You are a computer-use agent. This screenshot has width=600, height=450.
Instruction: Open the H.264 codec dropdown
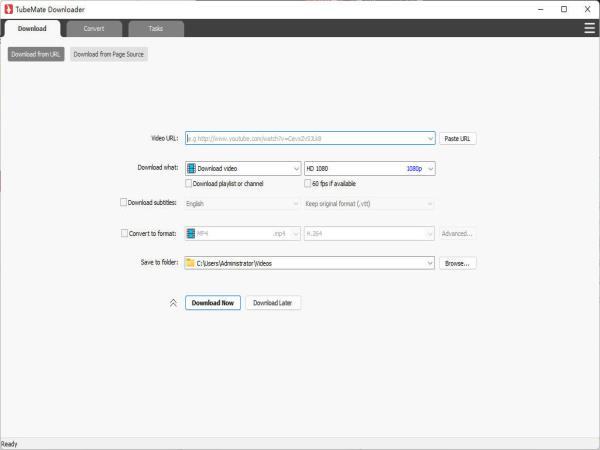coord(369,233)
